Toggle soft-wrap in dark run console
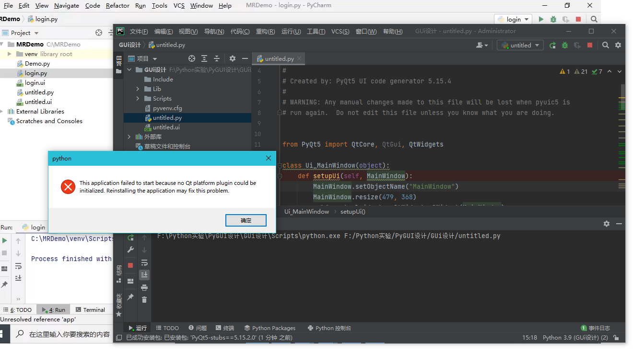The height and width of the screenshot is (354, 644). (x=144, y=263)
